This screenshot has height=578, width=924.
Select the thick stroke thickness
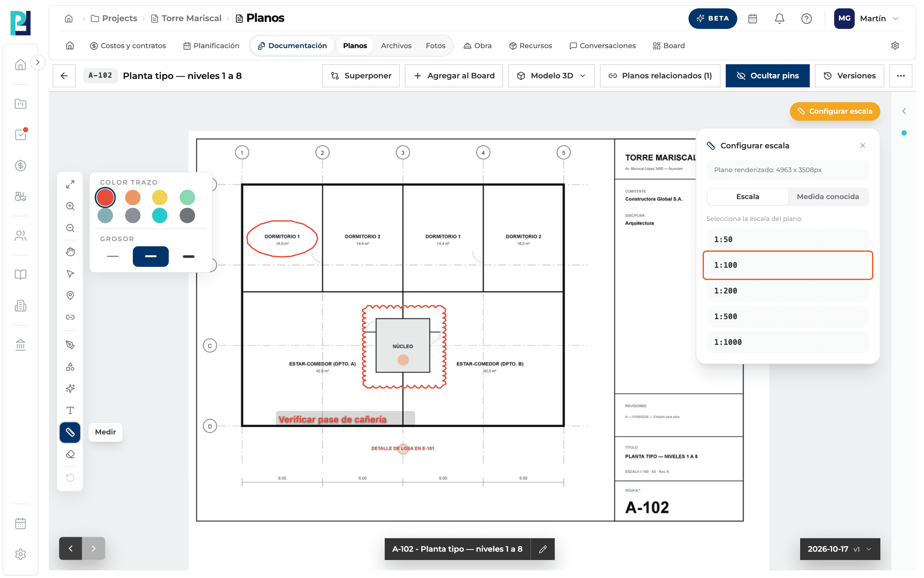click(x=188, y=256)
